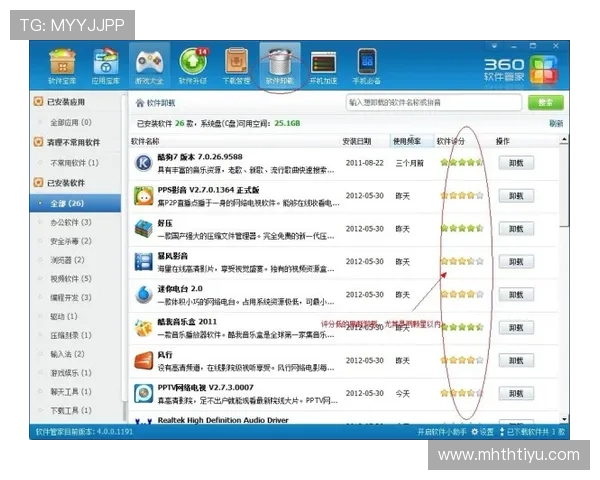600x480 pixels.
Task: Choose 浏览器 (2) category in sidebar
Action: [67, 260]
